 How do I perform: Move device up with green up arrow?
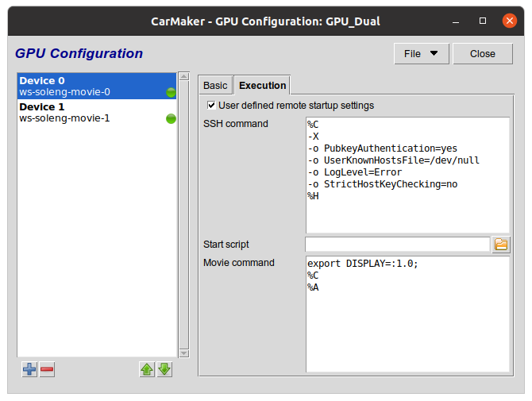tap(147, 369)
